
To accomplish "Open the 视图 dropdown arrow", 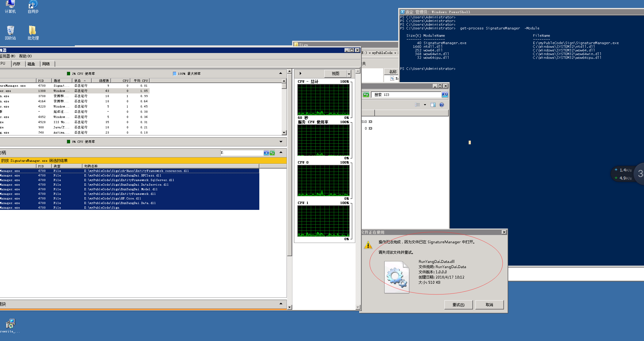I will click(349, 74).
